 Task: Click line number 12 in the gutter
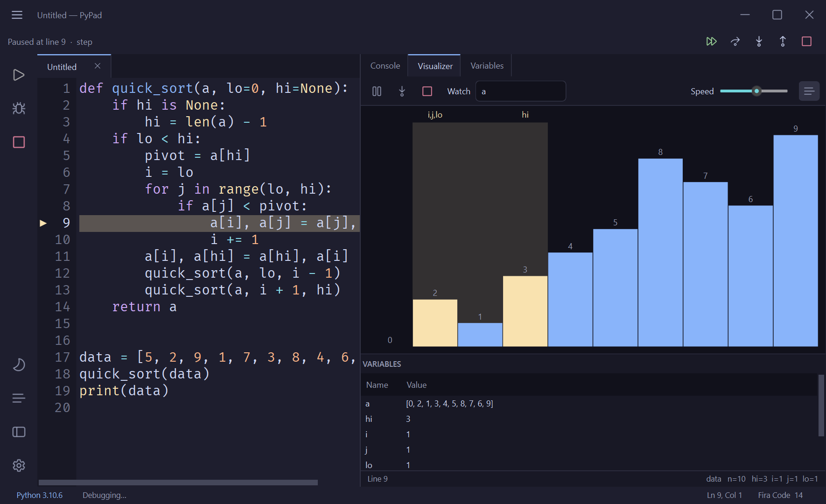pos(63,273)
